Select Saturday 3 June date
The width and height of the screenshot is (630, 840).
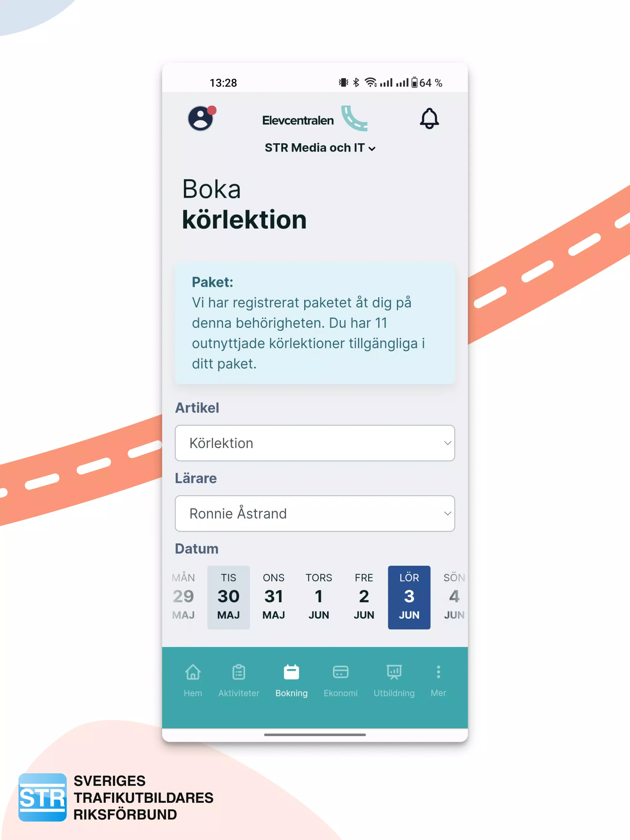408,596
